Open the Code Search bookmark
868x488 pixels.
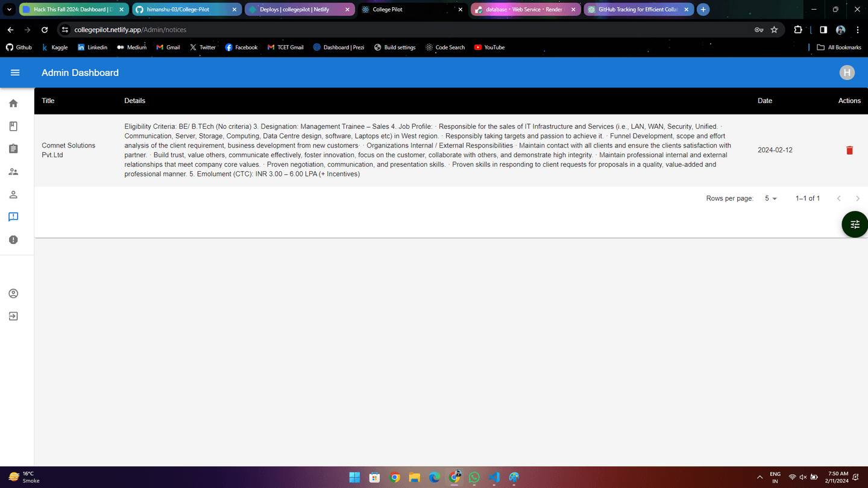tap(445, 47)
